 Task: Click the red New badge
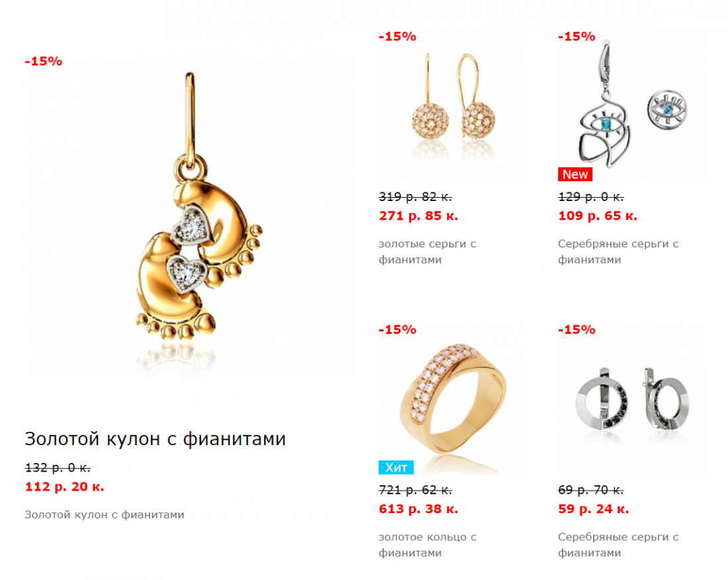574,175
